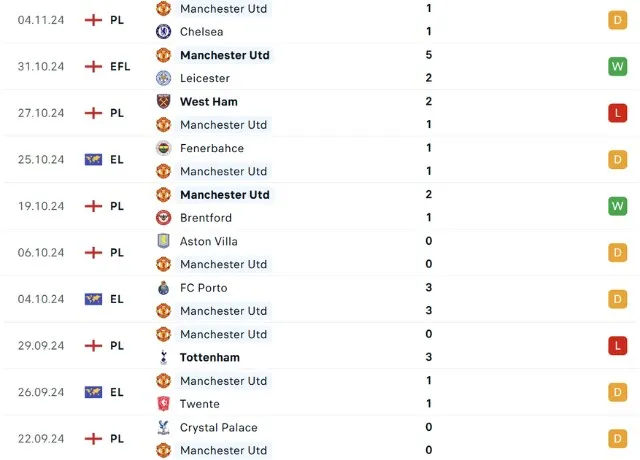The height and width of the screenshot is (460, 640).
Task: Click the red L badge for Tottenham match
Action: [618, 345]
